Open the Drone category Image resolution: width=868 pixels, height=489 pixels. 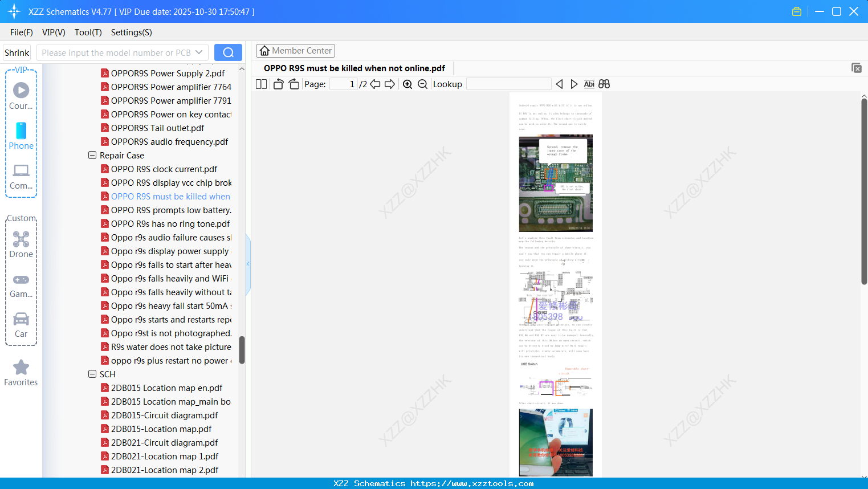(x=21, y=244)
